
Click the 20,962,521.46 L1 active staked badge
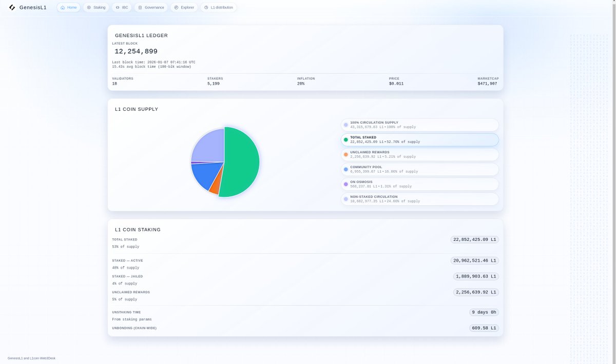point(475,260)
